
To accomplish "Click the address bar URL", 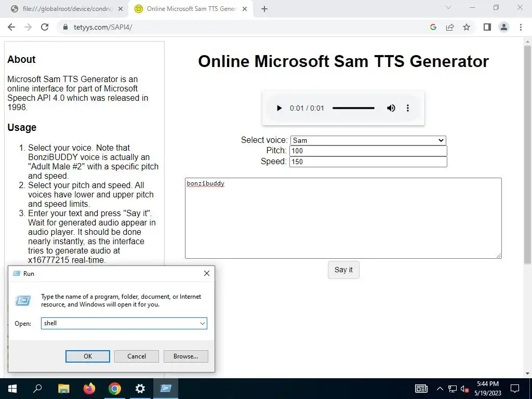I will (x=103, y=27).
